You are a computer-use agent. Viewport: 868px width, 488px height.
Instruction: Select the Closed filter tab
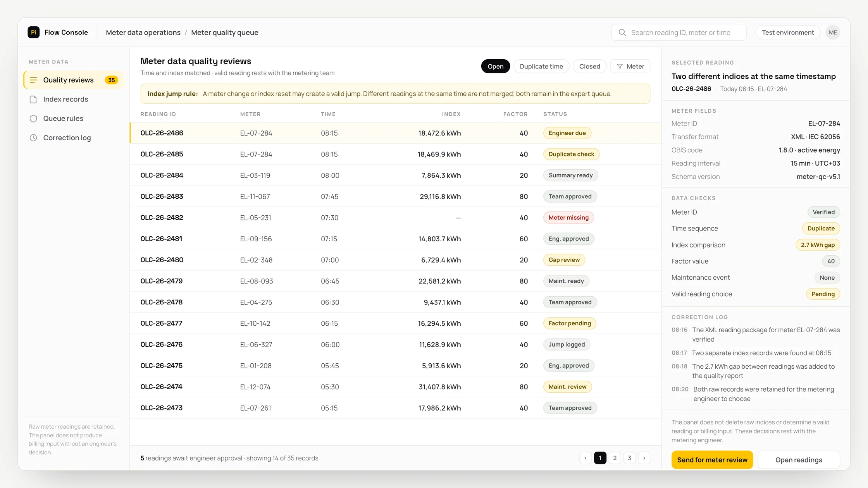pos(589,67)
